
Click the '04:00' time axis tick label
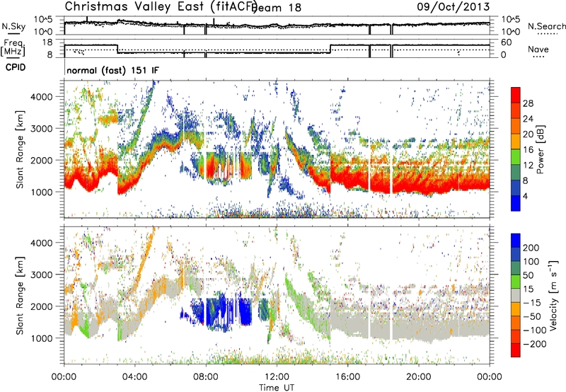click(x=135, y=377)
